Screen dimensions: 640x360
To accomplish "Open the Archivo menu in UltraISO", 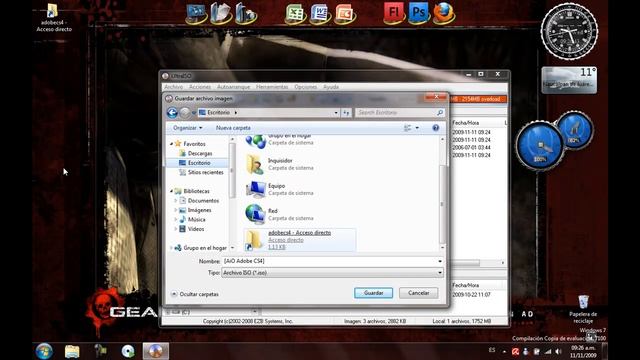I will point(173,87).
